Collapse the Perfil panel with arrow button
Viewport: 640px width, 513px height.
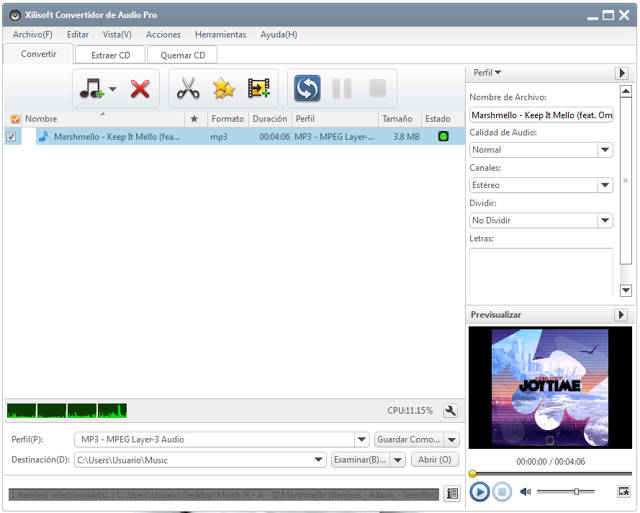click(621, 73)
